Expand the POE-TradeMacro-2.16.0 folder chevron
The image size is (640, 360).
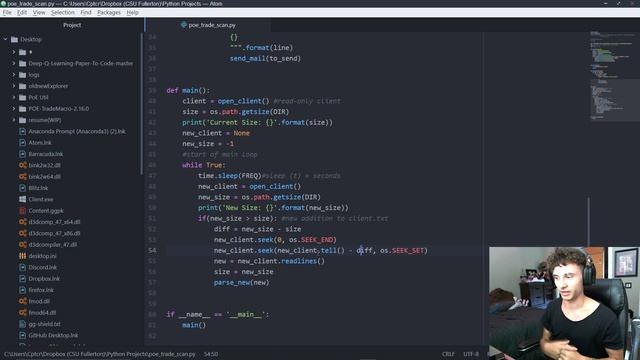click(13, 109)
